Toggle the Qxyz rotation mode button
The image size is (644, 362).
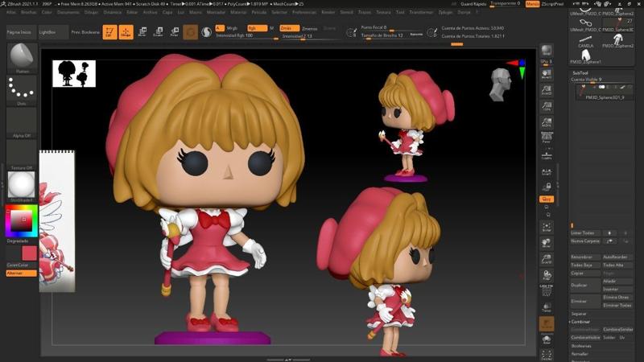(x=547, y=199)
